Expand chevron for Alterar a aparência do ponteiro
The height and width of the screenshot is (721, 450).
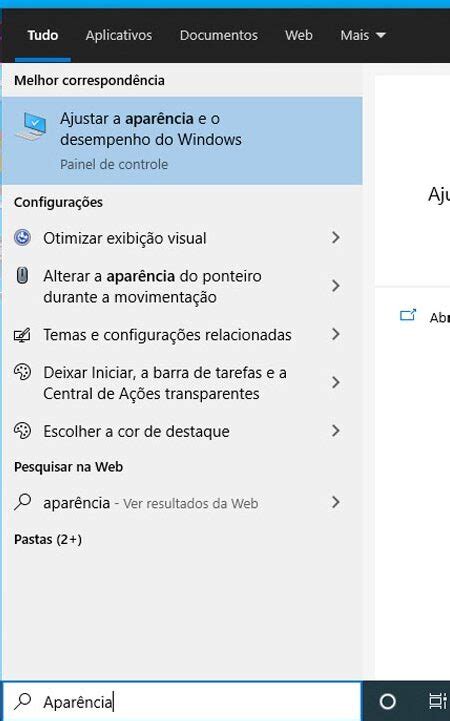click(336, 286)
